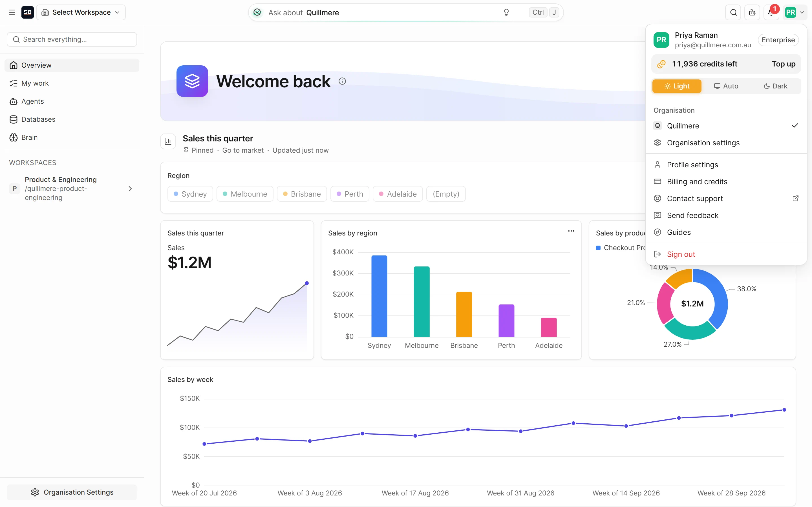Screen dimensions: 812x507
Task: Open the notifications bell icon
Action: tap(771, 12)
